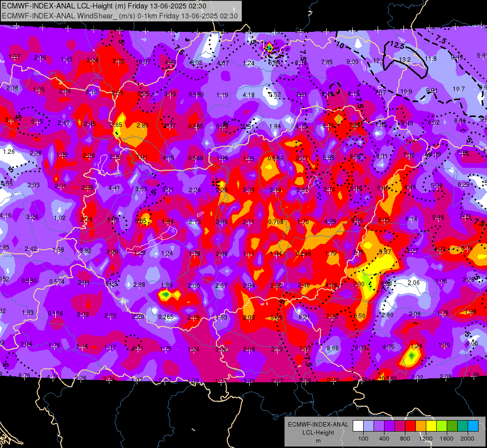The height and width of the screenshot is (448, 487).
Task: Click the white legend color box
Action: pos(358,426)
